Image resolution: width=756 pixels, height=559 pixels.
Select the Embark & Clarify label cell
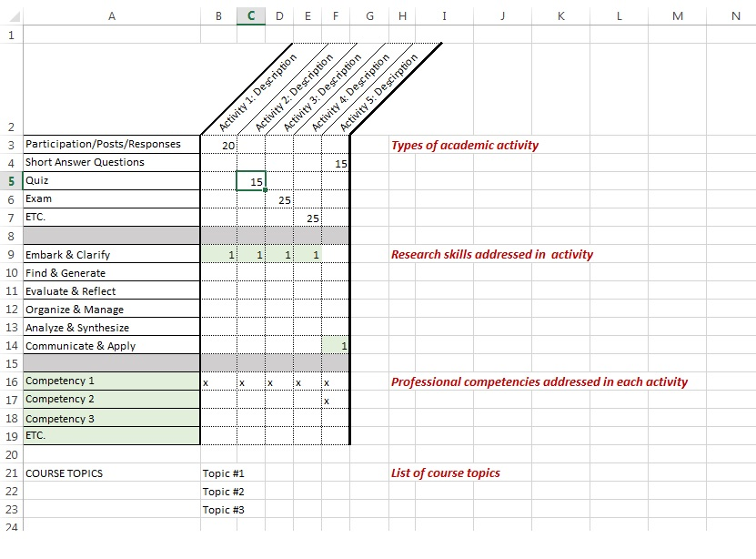tap(111, 255)
